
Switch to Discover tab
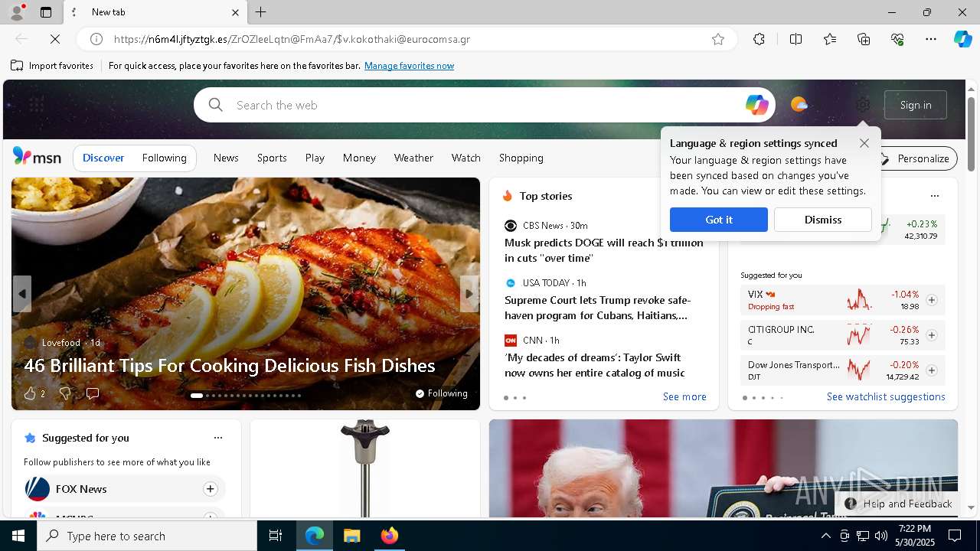coord(103,158)
